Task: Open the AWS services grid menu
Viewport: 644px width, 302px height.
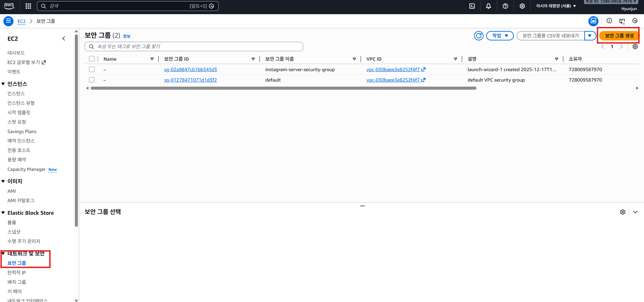Action: [28, 6]
